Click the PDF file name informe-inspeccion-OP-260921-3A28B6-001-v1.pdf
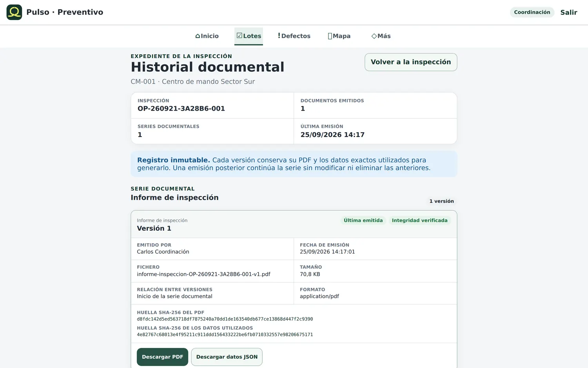This screenshot has height=368, width=588. coord(203,274)
